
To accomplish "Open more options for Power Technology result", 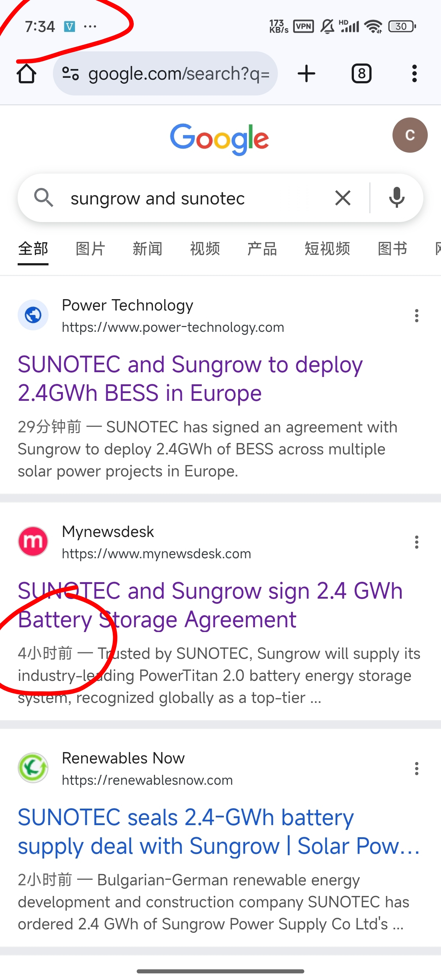I will [x=417, y=316].
